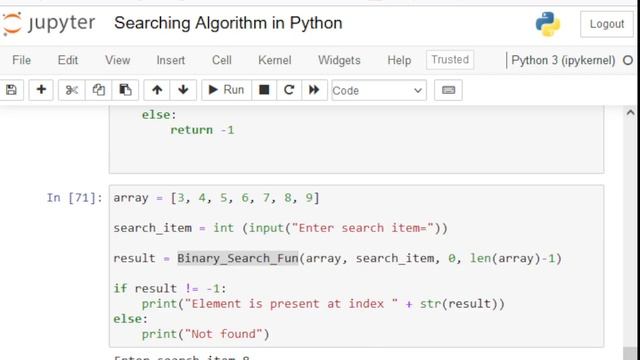This screenshot has width=640, height=360.
Task: Click the Logout button
Action: pos(607,24)
